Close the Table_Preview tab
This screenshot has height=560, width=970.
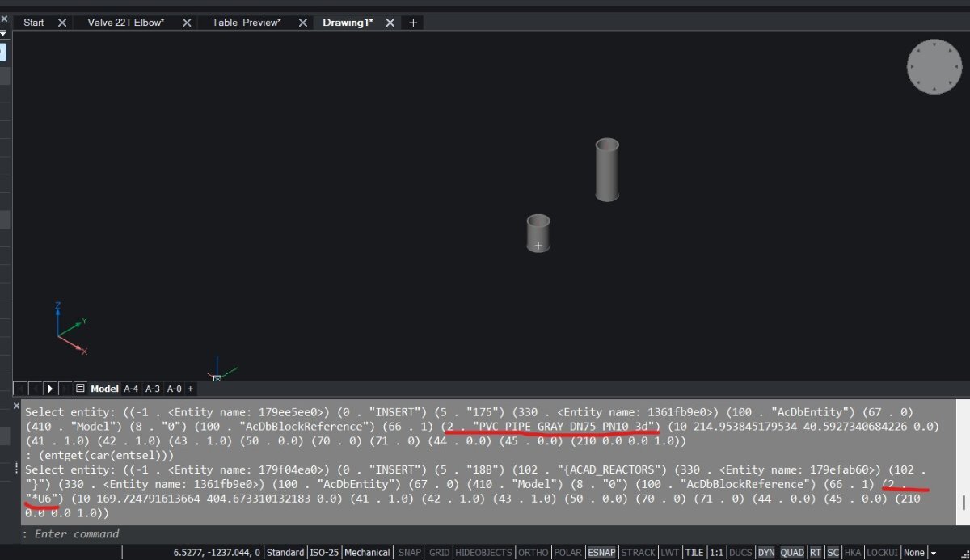[x=297, y=23]
